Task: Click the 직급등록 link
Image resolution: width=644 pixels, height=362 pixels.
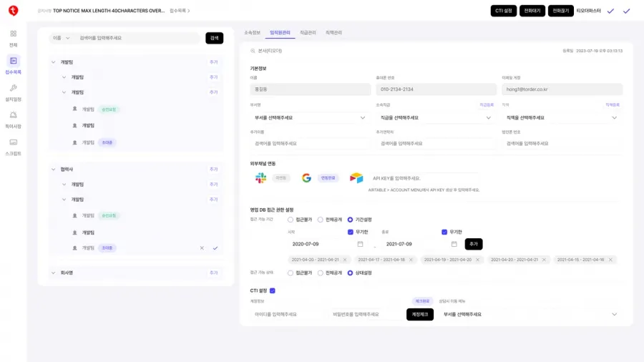Action: pyautogui.click(x=487, y=105)
